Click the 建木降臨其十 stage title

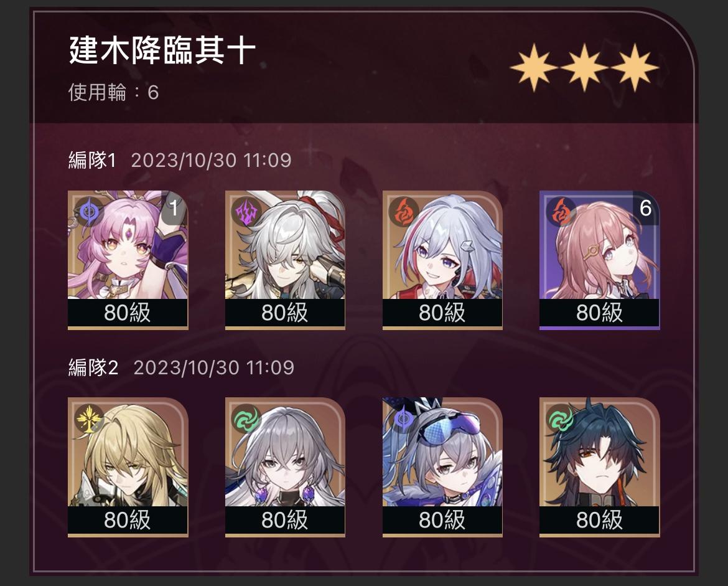pyautogui.click(x=162, y=50)
